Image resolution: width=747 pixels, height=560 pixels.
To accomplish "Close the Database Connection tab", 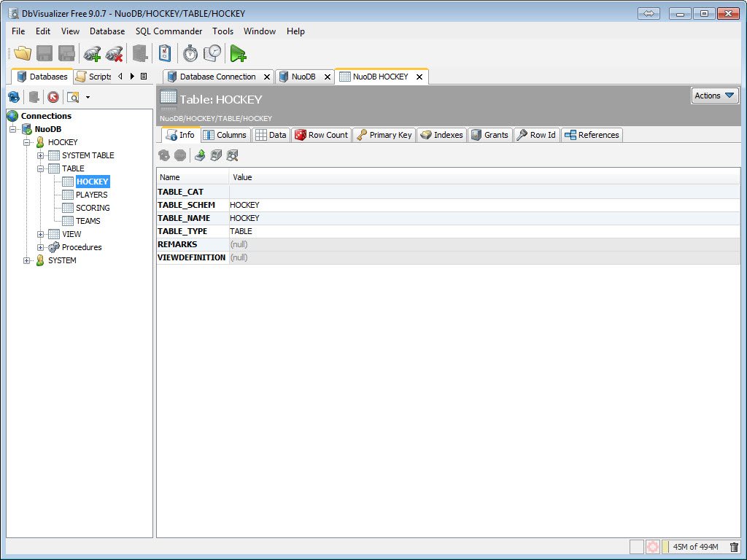I will [266, 77].
